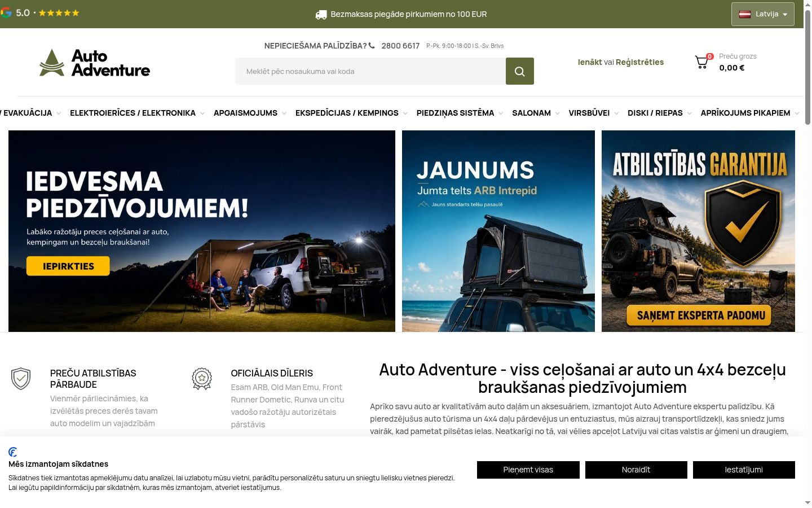Open the Piedziņas sistēma menu
This screenshot has height=508, width=812.
(x=455, y=113)
